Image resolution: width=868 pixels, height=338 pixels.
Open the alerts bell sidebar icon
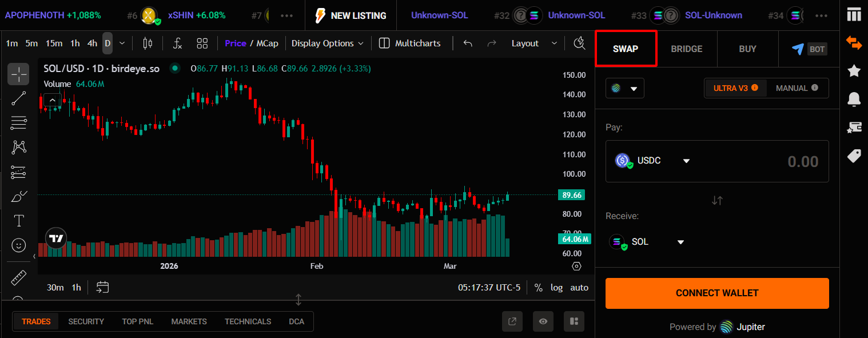pos(854,99)
